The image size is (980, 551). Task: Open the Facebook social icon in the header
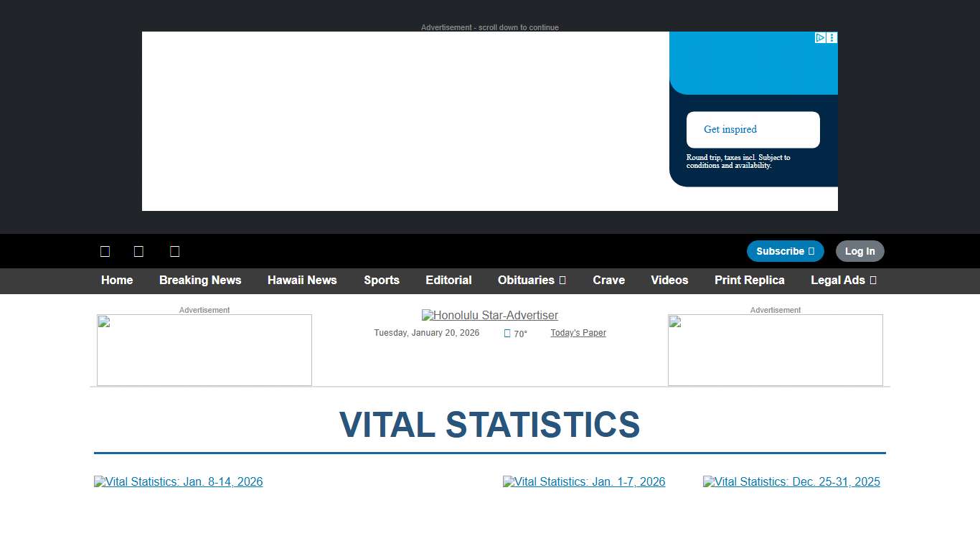105,251
